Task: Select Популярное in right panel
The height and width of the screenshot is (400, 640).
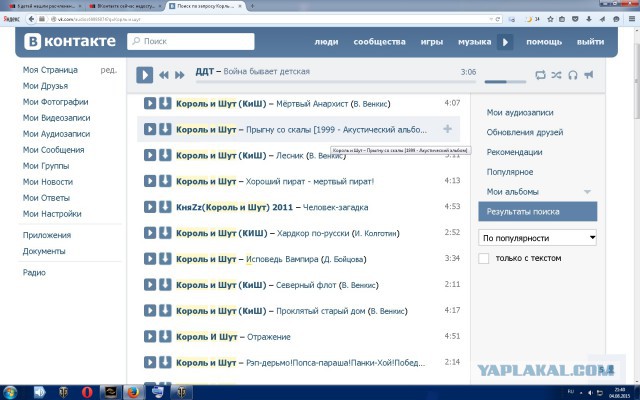Action: (x=510, y=172)
